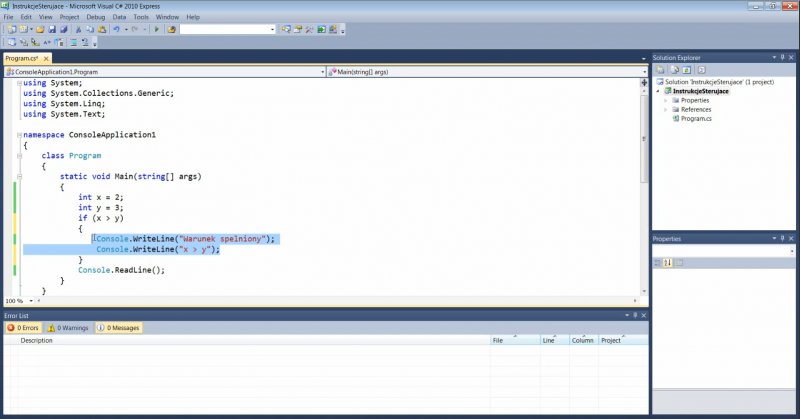Toggle the 0 Errors filter
The height and width of the screenshot is (419, 800).
coord(23,327)
